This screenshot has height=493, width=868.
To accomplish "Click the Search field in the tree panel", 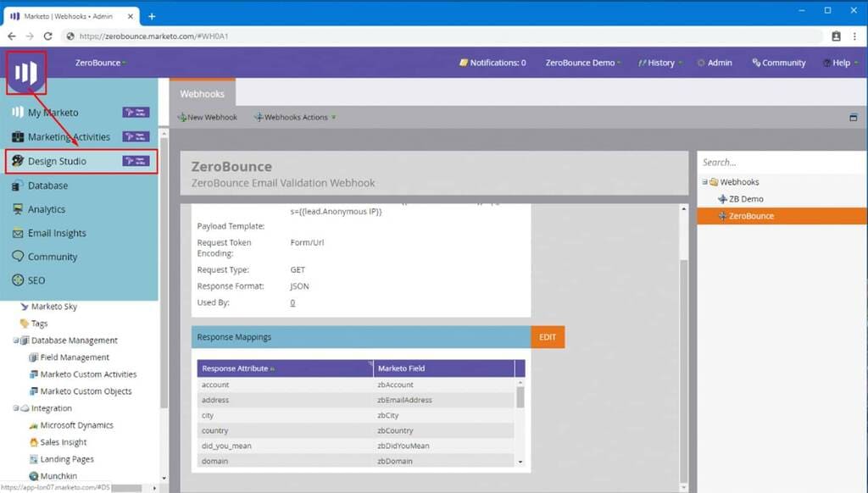I will point(781,162).
